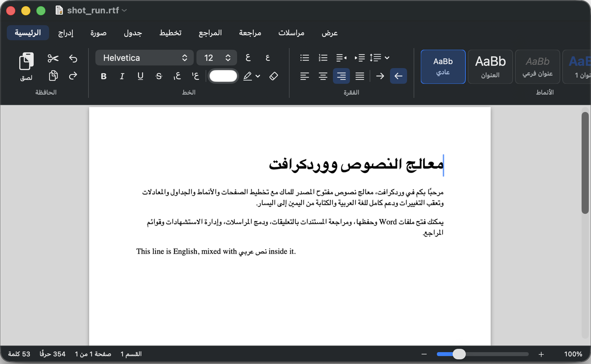Click the shot_run.rtf document file icon
This screenshot has width=591, height=364.
click(59, 10)
